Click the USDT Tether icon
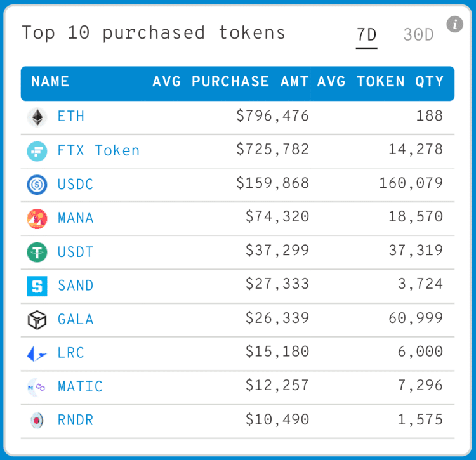 [x=37, y=252]
